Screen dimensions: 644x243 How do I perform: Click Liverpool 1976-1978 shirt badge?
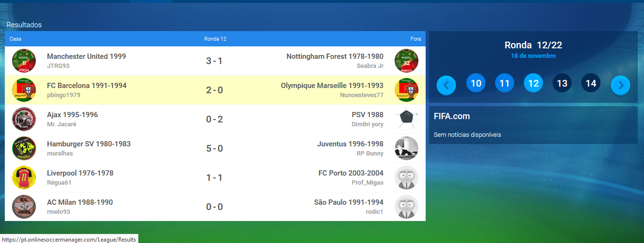(x=24, y=177)
